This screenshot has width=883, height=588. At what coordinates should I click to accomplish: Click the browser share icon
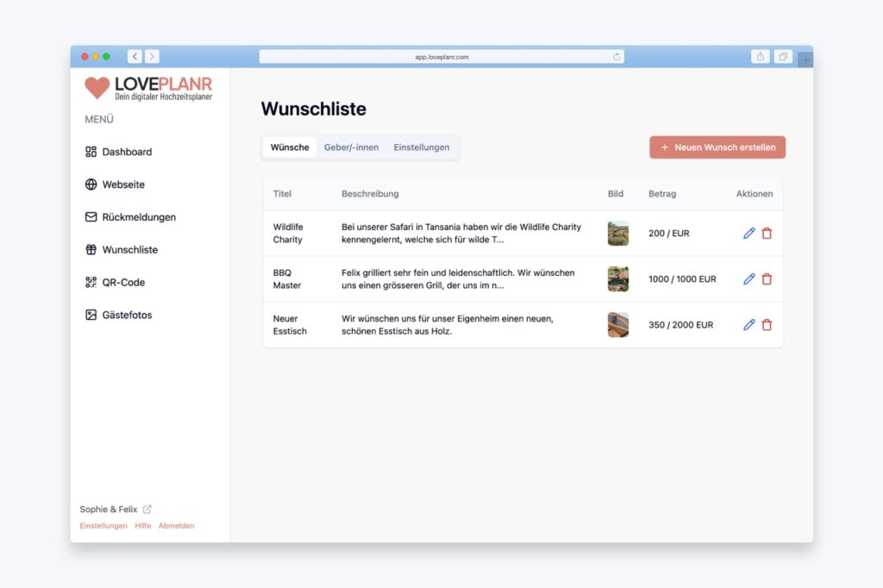pos(760,57)
